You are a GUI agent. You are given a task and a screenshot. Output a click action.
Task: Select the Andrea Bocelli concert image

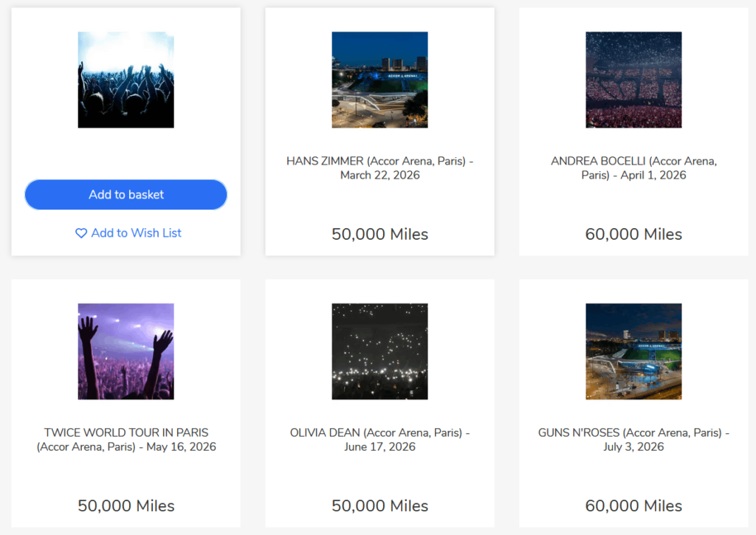(x=633, y=80)
